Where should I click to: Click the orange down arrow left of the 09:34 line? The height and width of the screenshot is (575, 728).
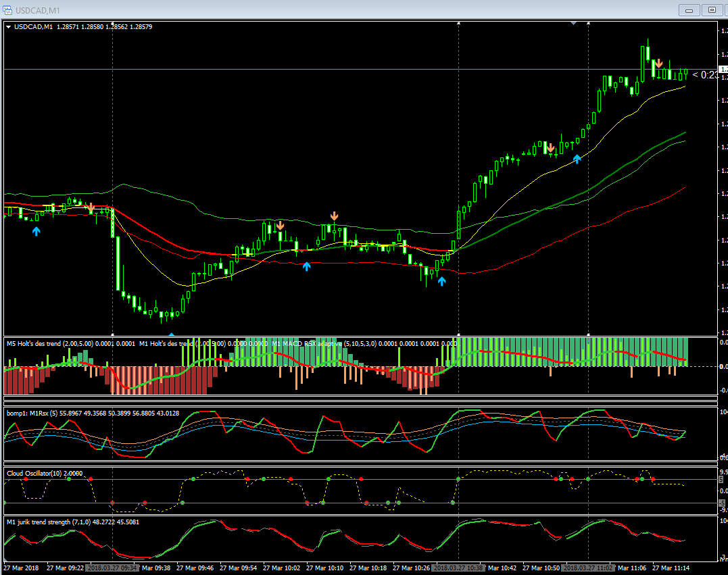pyautogui.click(x=91, y=207)
